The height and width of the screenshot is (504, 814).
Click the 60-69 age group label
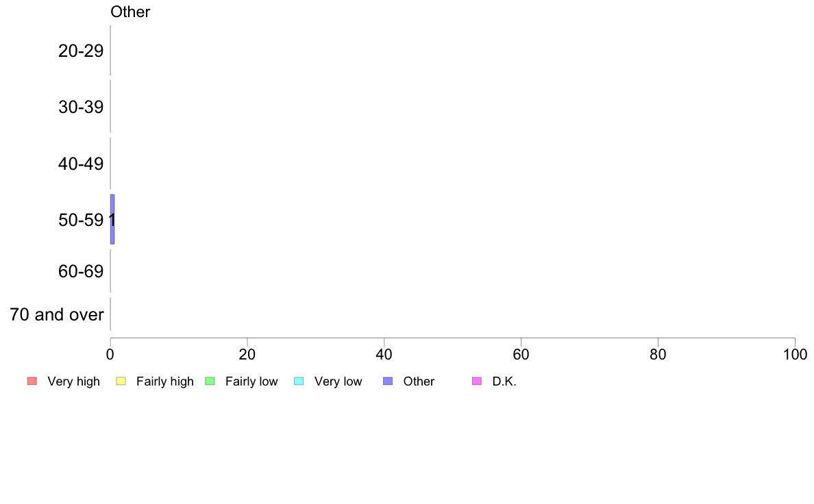[x=81, y=271]
